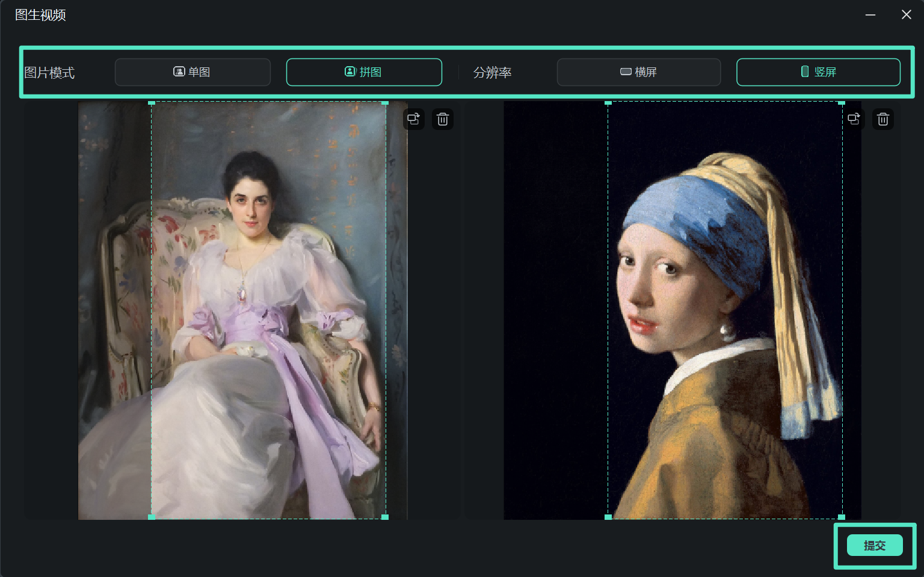
Task: Choose 竖屏 portrait resolution
Action: 818,72
